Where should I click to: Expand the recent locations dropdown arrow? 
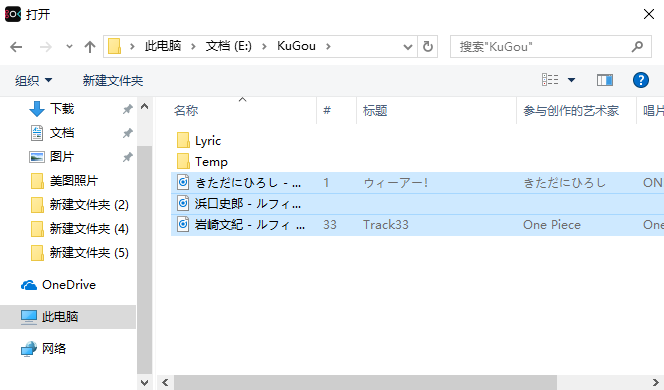[x=69, y=47]
